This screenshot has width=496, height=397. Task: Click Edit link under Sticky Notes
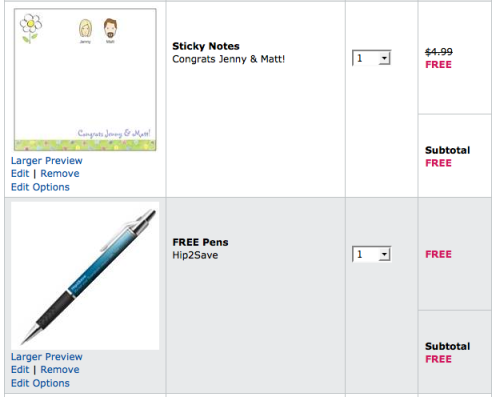(20, 174)
